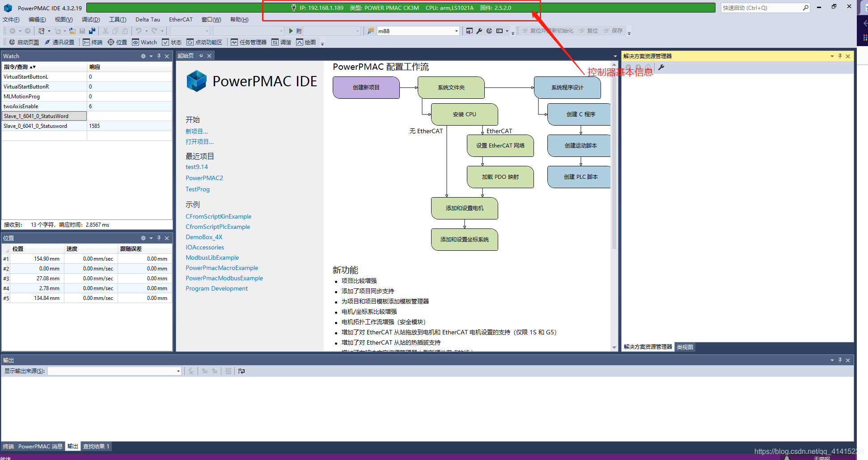The image size is (868, 460).
Task: Click the wrench icon in solution explorer
Action: tap(661, 67)
